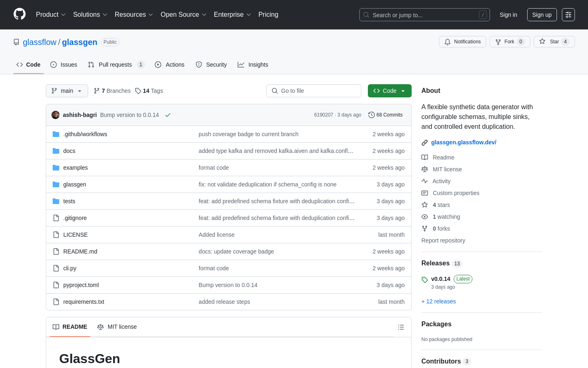Open the glassflow owner link
This screenshot has height=368, width=588.
[x=40, y=42]
